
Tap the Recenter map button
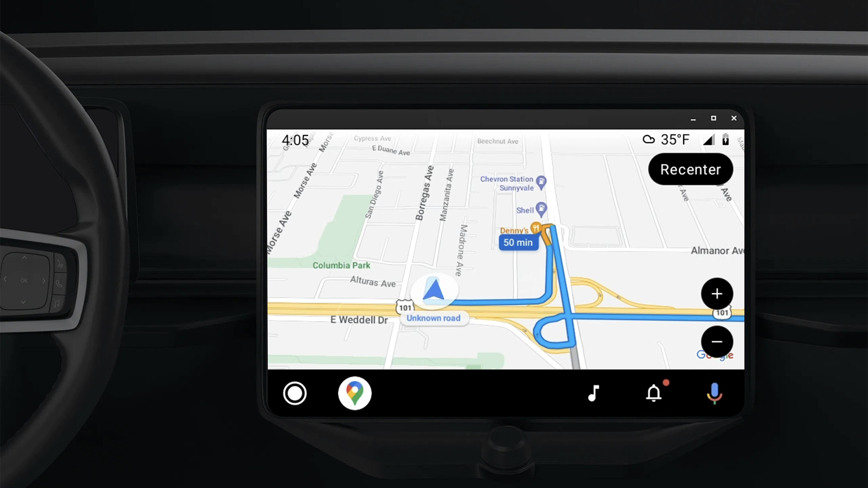(x=690, y=169)
